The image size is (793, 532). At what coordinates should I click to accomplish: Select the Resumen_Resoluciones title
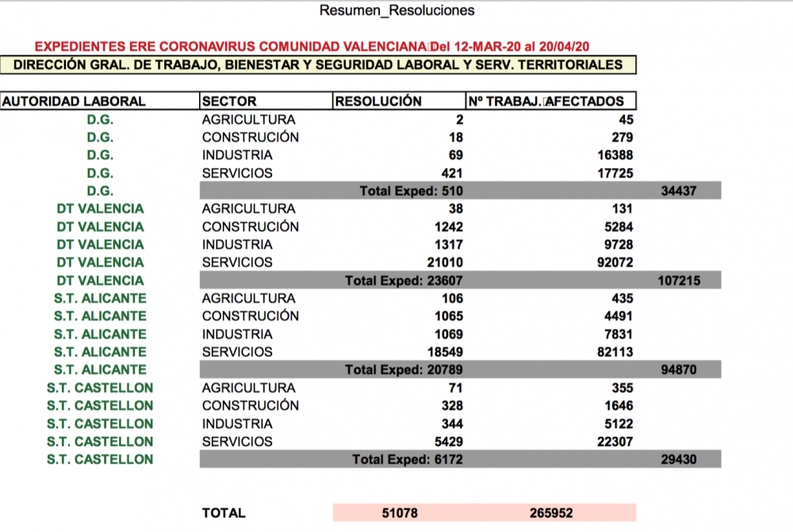(396, 10)
